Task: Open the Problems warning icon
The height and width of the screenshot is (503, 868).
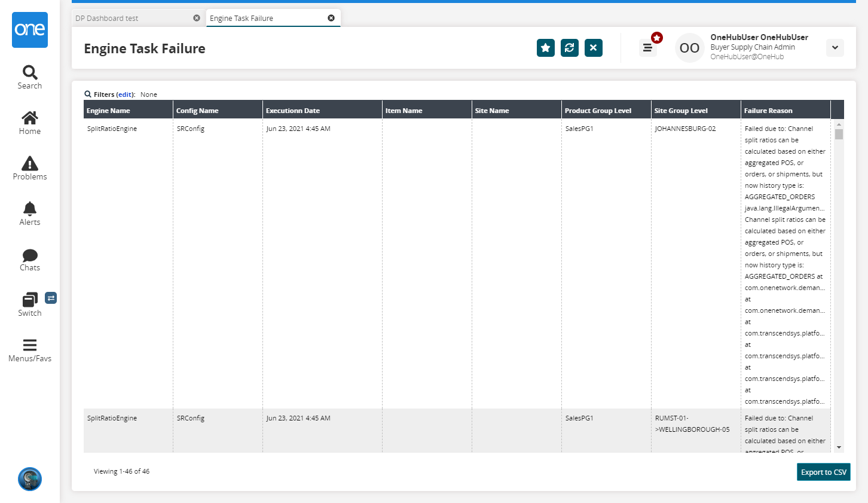Action: click(30, 168)
